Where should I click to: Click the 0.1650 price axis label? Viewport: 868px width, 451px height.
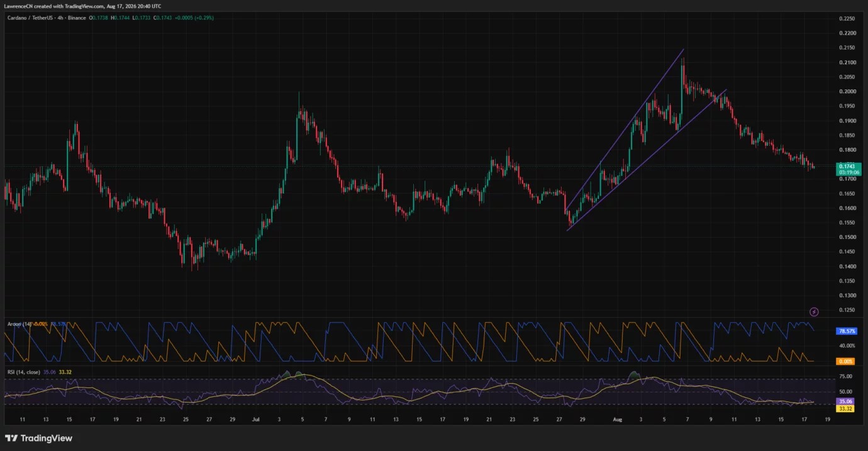(847, 194)
